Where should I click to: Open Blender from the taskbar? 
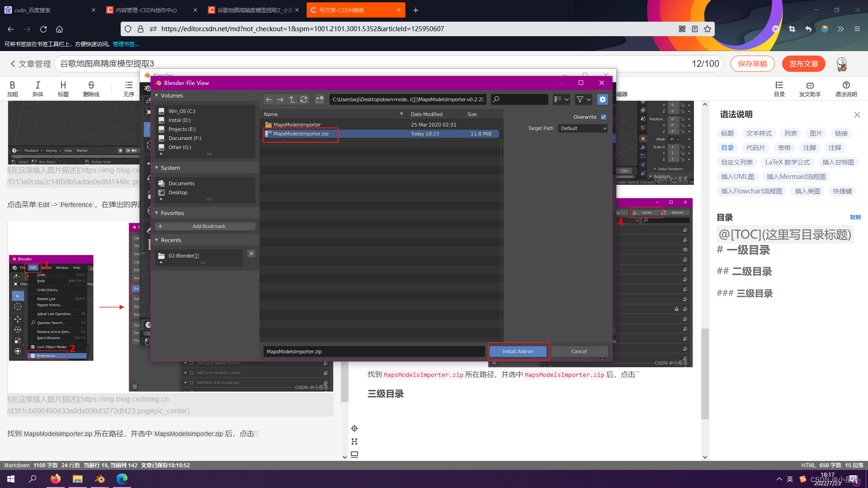click(100, 479)
